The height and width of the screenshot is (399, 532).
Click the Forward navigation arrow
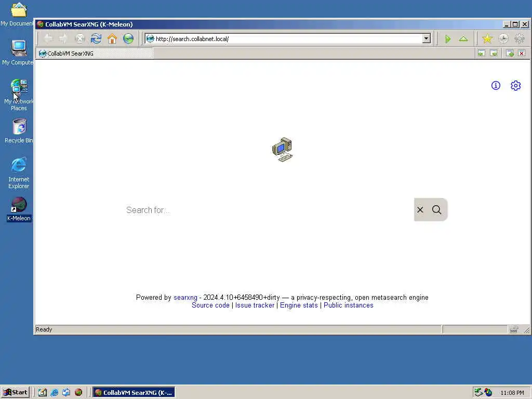pos(63,38)
